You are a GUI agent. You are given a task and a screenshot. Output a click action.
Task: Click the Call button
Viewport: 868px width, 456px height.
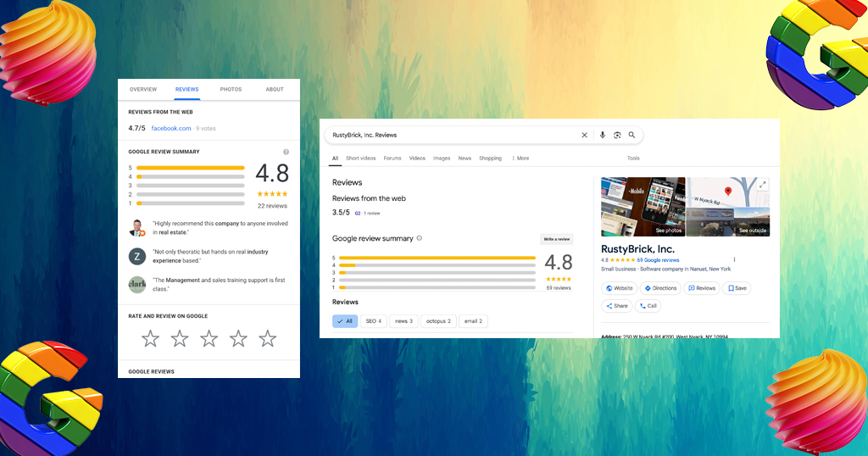point(648,306)
